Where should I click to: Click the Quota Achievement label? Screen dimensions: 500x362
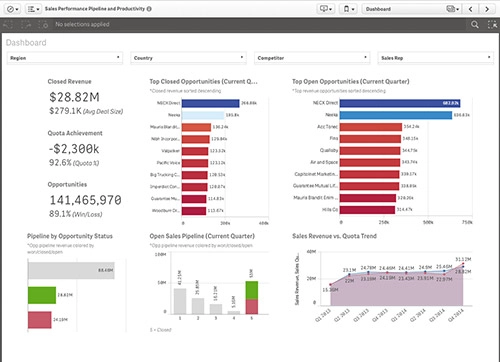(x=75, y=133)
